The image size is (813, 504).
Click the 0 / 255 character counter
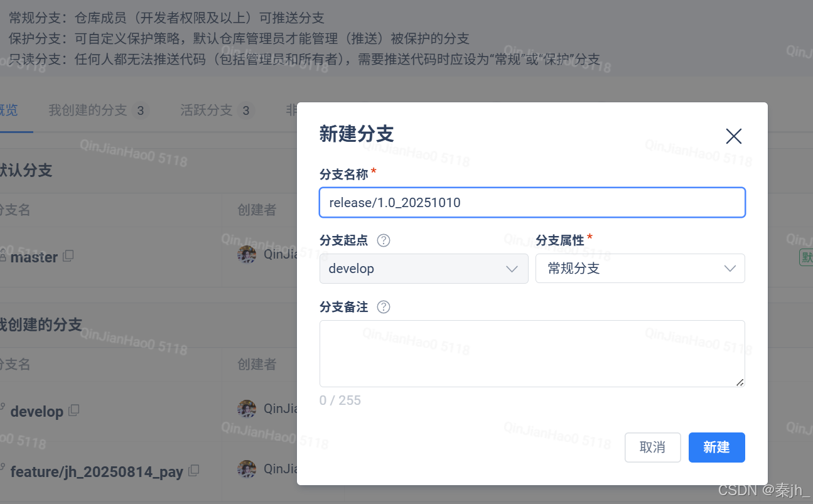click(340, 400)
